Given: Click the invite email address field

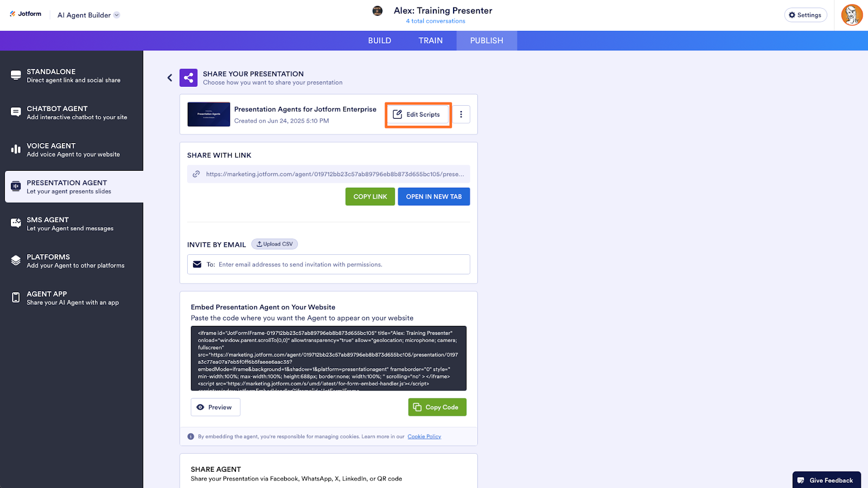Looking at the screenshot, I should [329, 265].
